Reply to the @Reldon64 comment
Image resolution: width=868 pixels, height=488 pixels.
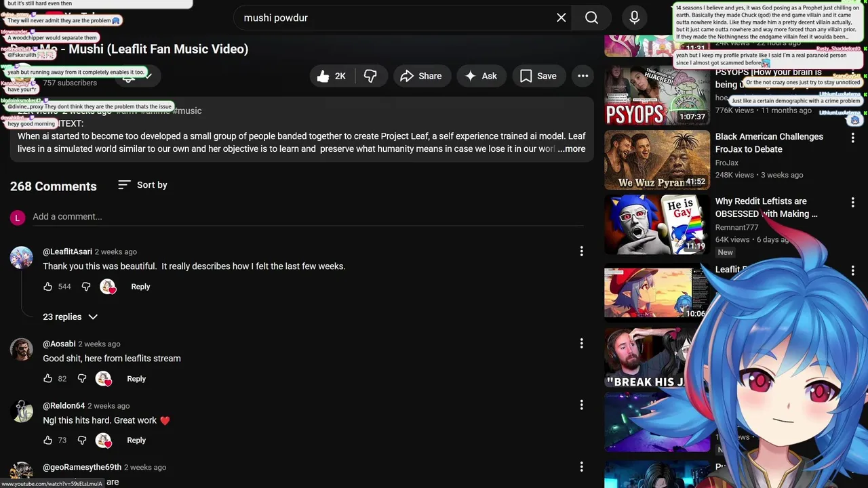[136, 441]
